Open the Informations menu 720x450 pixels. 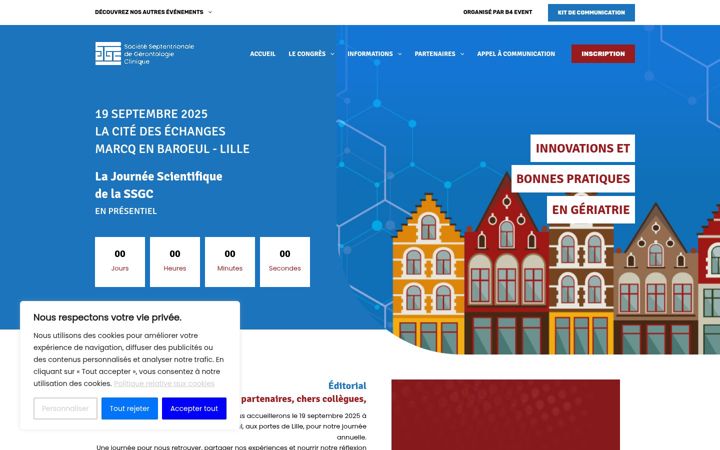pyautogui.click(x=370, y=54)
